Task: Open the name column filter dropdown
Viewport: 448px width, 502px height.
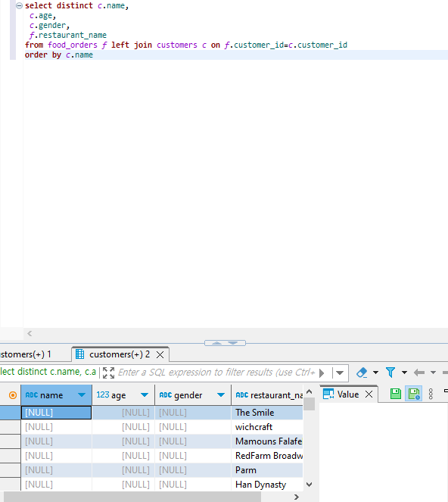Action: point(82,395)
